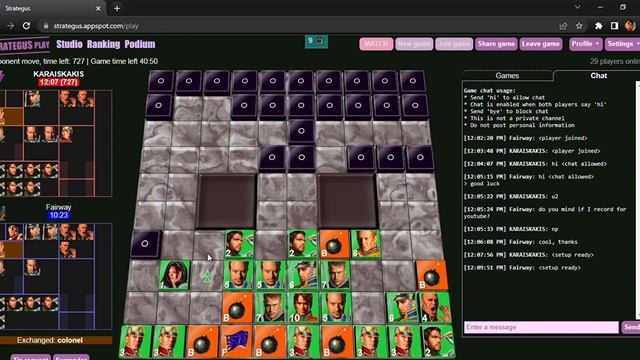Screen dimensions: 640x360
Task: Bookmark this page with the star icon
Action: tap(579, 26)
